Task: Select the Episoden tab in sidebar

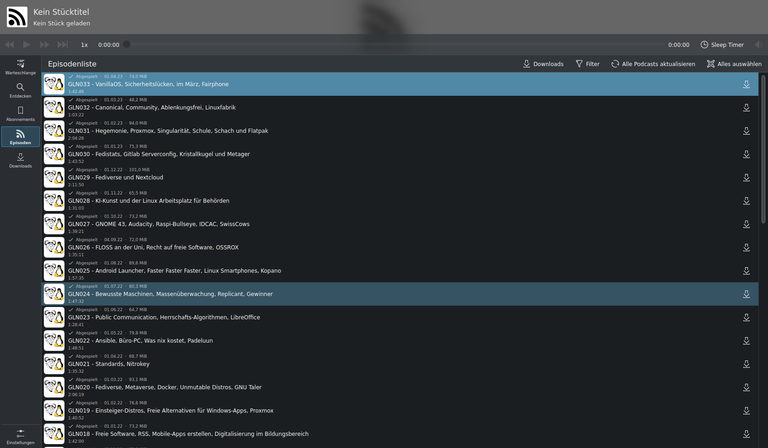Action: [x=20, y=137]
